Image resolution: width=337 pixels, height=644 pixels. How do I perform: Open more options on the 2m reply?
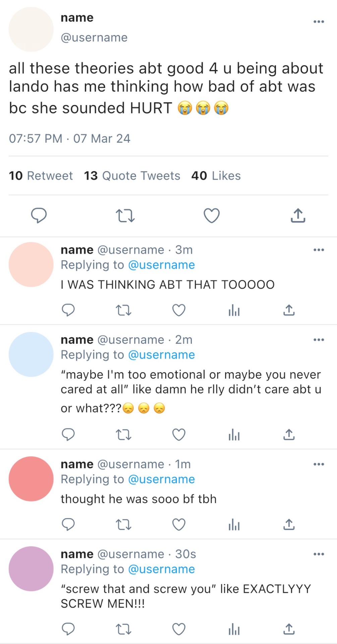coord(319,340)
